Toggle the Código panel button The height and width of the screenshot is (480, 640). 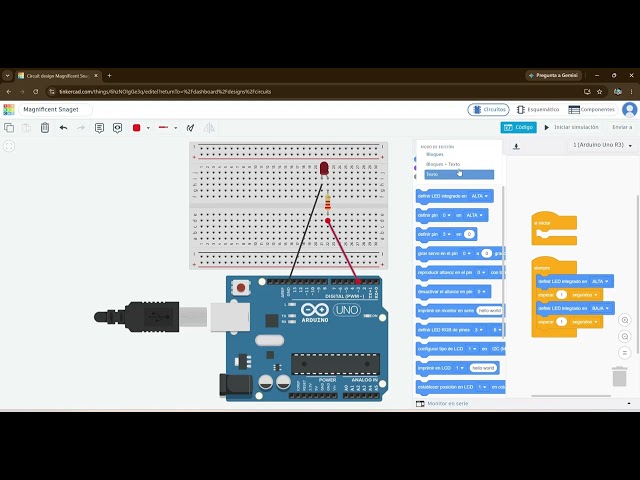(x=518, y=127)
